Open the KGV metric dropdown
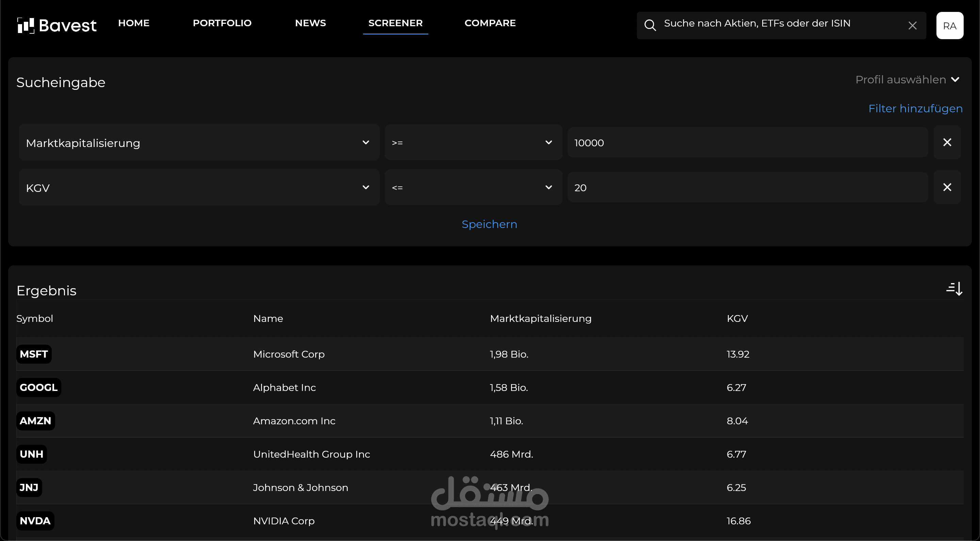This screenshot has height=541, width=980. (x=199, y=187)
